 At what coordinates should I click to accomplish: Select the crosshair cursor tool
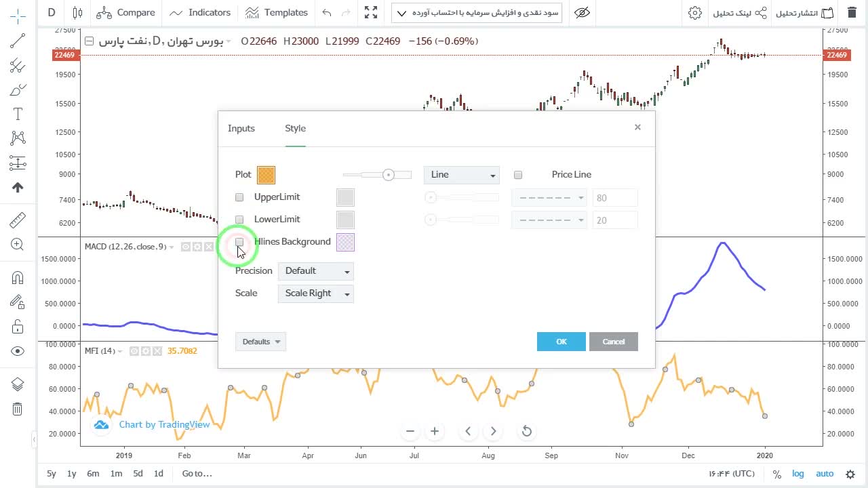pos(18,15)
